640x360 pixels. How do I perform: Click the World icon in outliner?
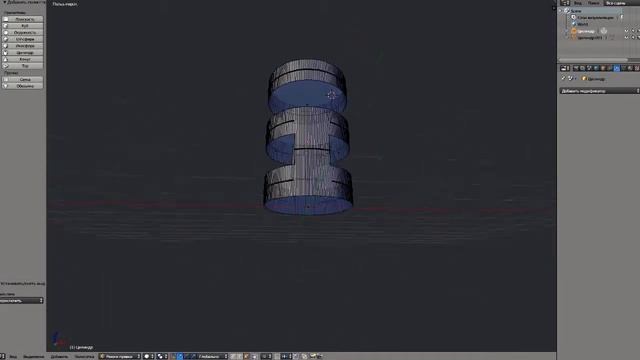574,24
